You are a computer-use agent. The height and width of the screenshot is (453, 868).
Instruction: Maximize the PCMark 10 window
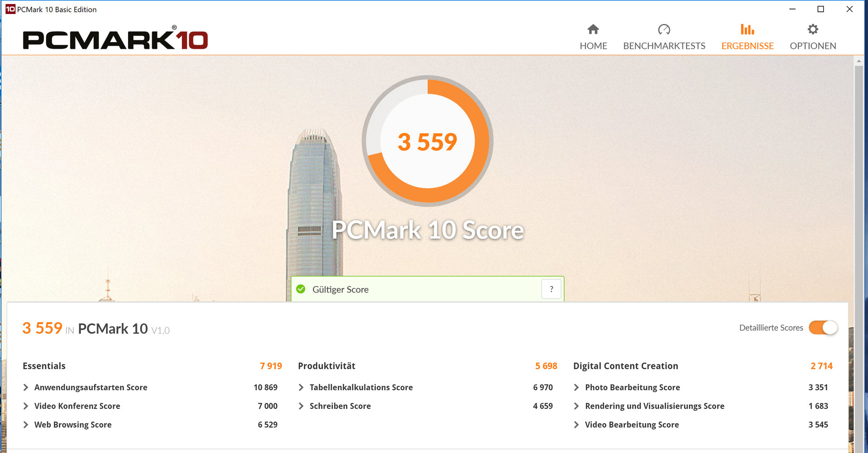pyautogui.click(x=821, y=9)
